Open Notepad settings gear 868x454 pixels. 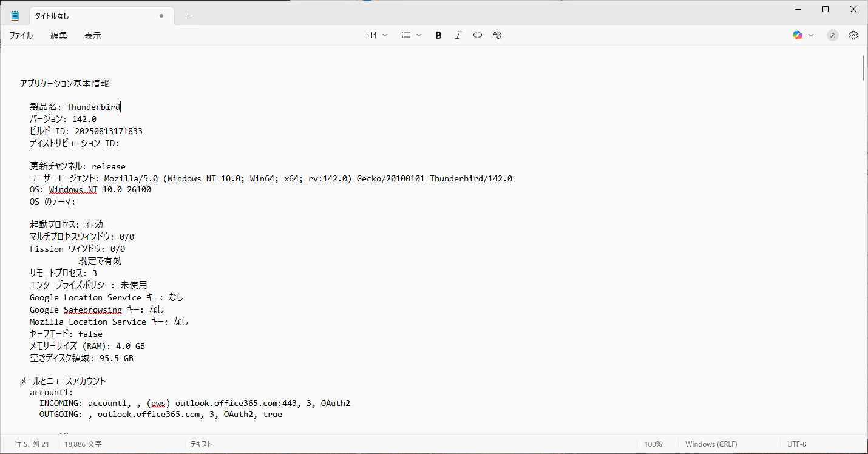click(853, 35)
